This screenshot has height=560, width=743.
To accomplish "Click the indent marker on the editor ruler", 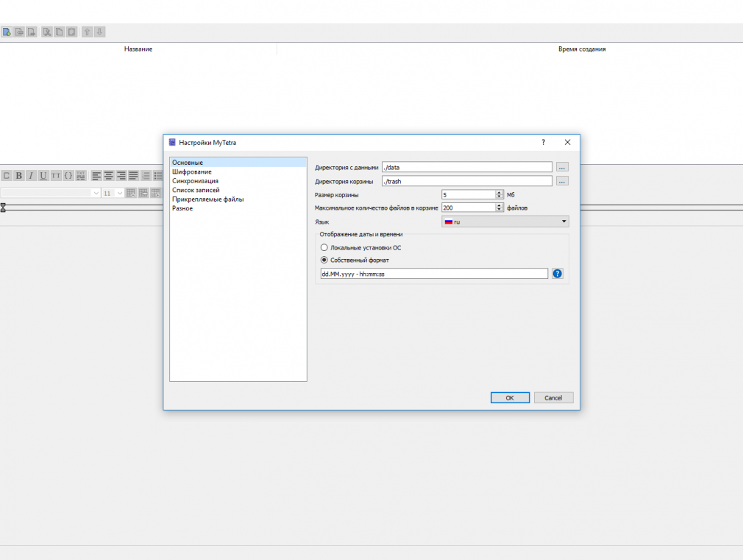I will [x=4, y=208].
